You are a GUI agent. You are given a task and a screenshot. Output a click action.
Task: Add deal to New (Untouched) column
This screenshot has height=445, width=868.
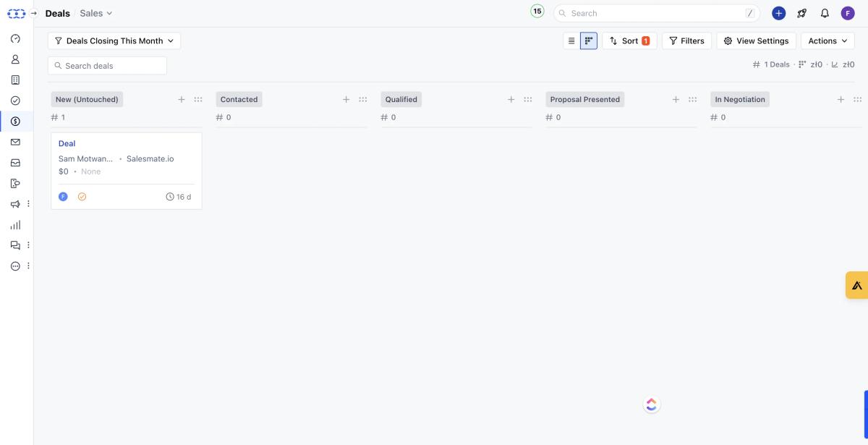(182, 100)
